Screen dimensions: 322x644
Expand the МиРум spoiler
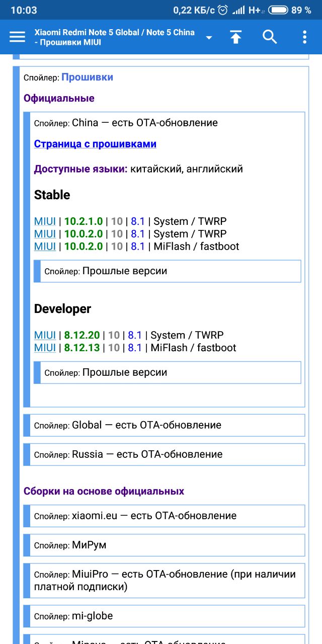[x=164, y=545]
